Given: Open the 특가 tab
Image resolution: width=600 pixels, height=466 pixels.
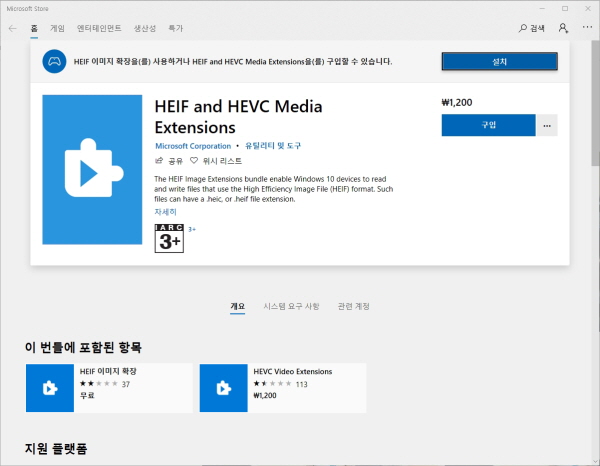Looking at the screenshot, I should [176, 28].
